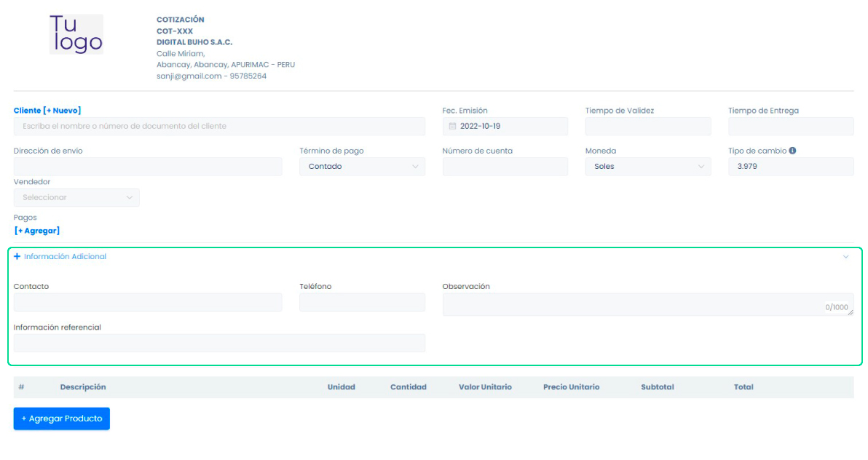Screen dimensions: 868x460
Task: Open the Moneda Soles dropdown
Action: tap(647, 167)
